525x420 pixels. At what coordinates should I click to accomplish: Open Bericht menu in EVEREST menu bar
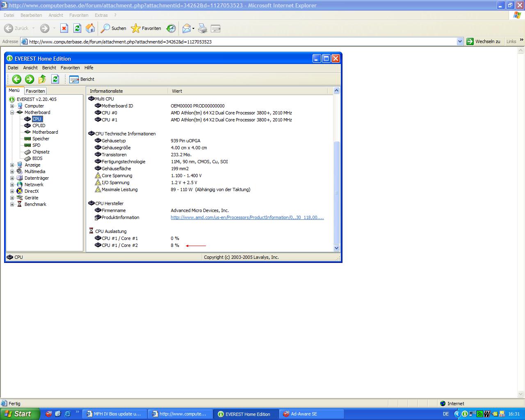click(x=49, y=68)
